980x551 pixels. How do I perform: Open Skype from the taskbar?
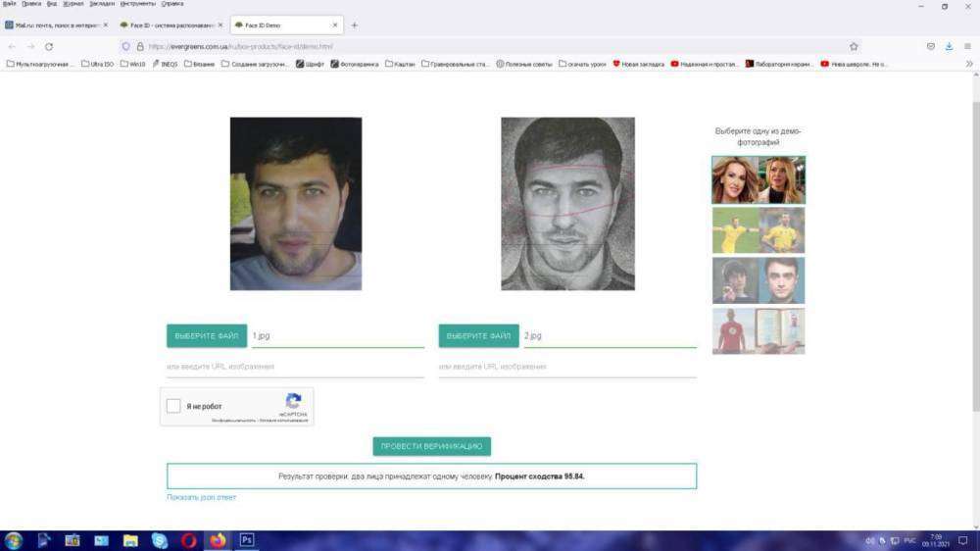159,540
